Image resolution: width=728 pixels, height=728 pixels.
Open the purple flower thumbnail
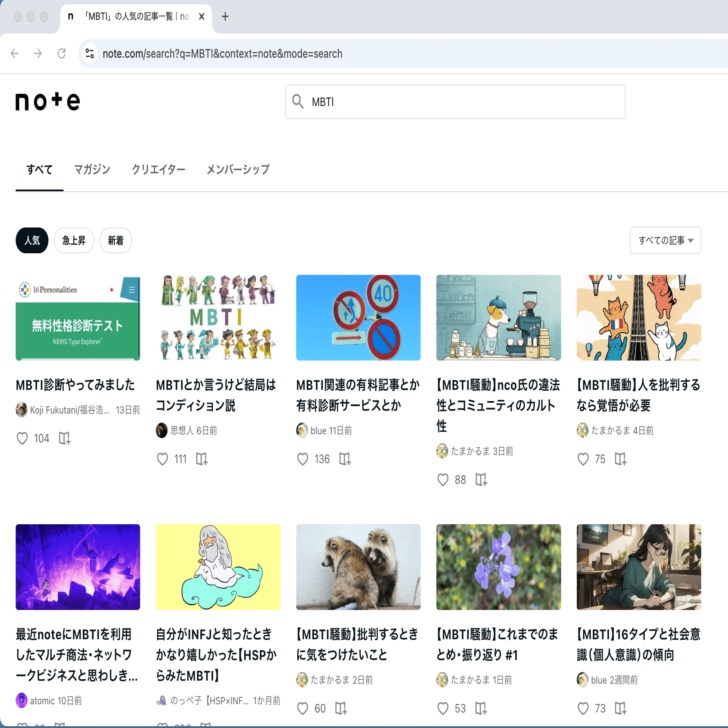(x=498, y=567)
